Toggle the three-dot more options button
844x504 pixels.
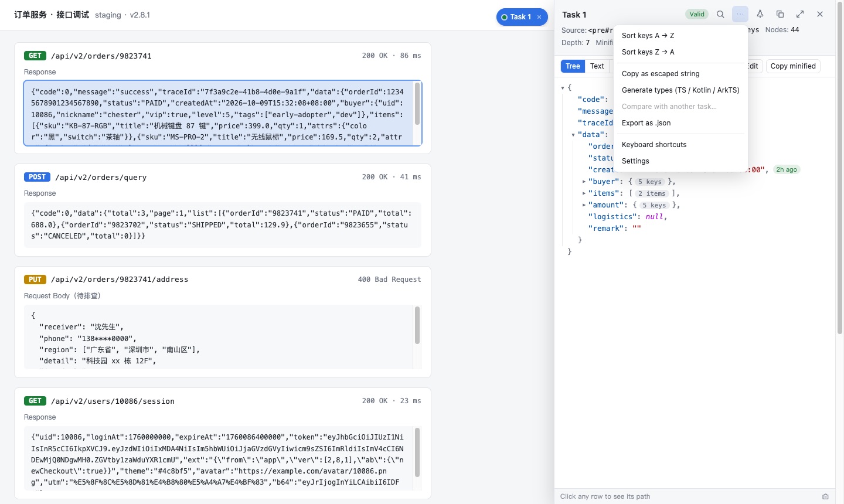(x=740, y=15)
